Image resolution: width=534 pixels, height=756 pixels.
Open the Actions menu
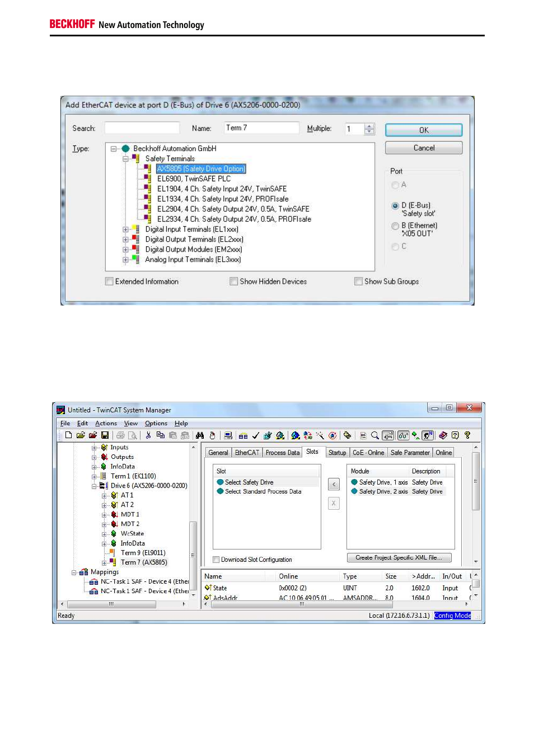coord(106,424)
